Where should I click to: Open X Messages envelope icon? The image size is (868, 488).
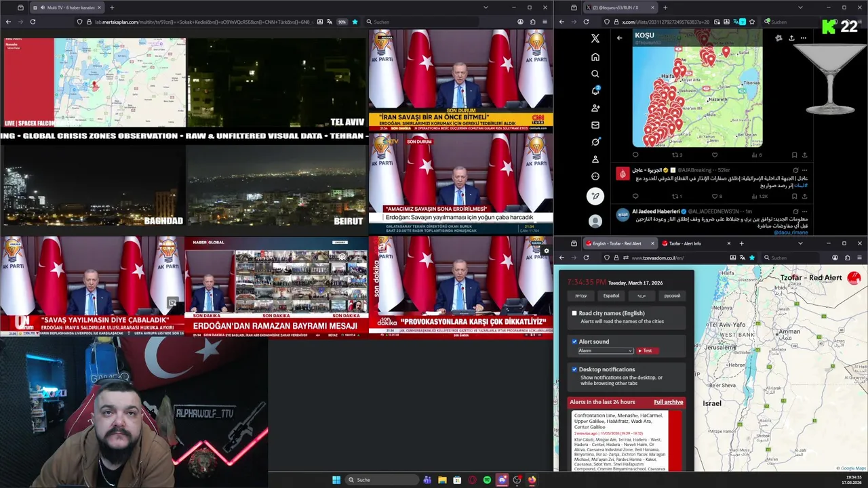[x=595, y=125]
